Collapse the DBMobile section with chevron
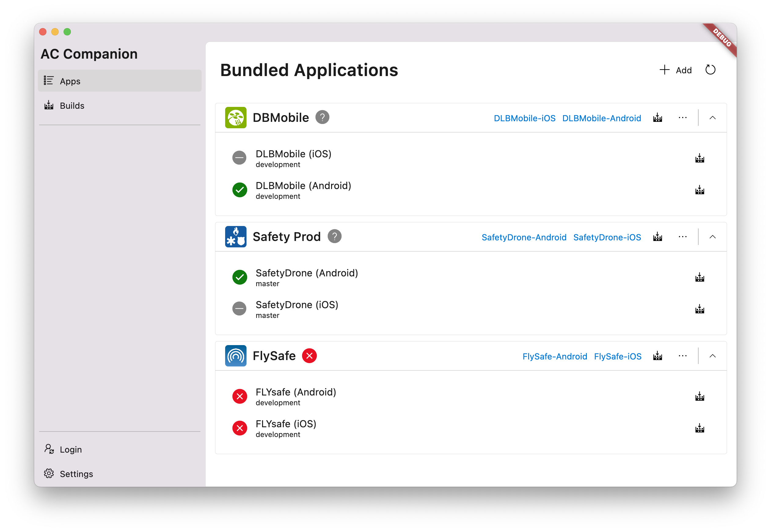The height and width of the screenshot is (532, 771). pyautogui.click(x=712, y=118)
